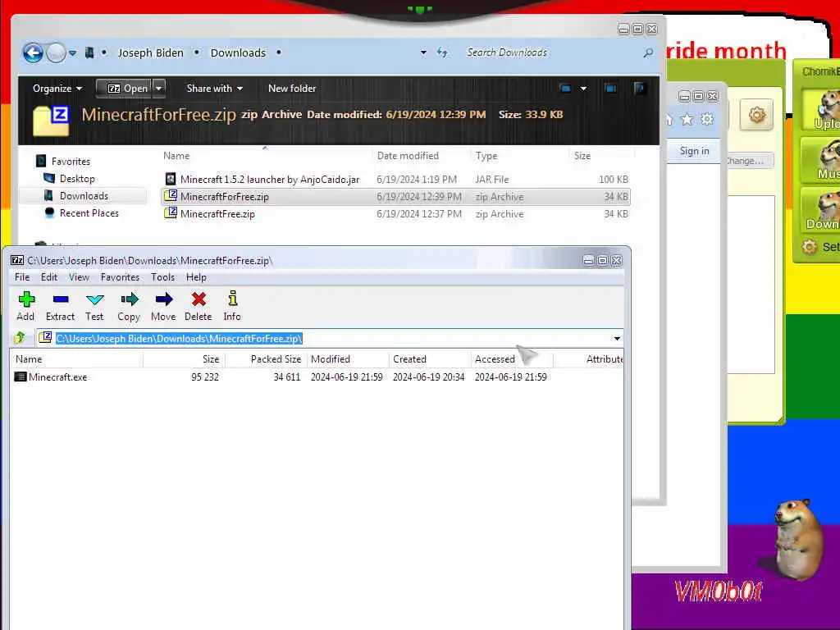
Task: Sort 7-Zip list by Accessed column
Action: (x=512, y=359)
